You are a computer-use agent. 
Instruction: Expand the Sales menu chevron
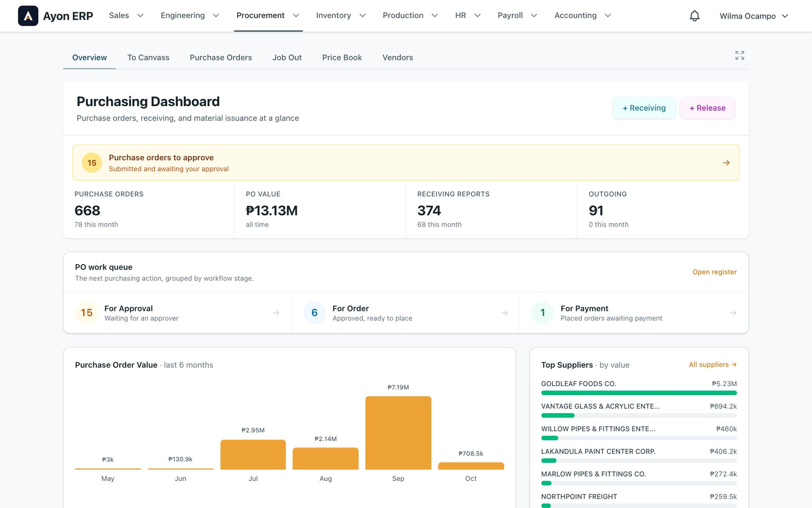pyautogui.click(x=140, y=16)
